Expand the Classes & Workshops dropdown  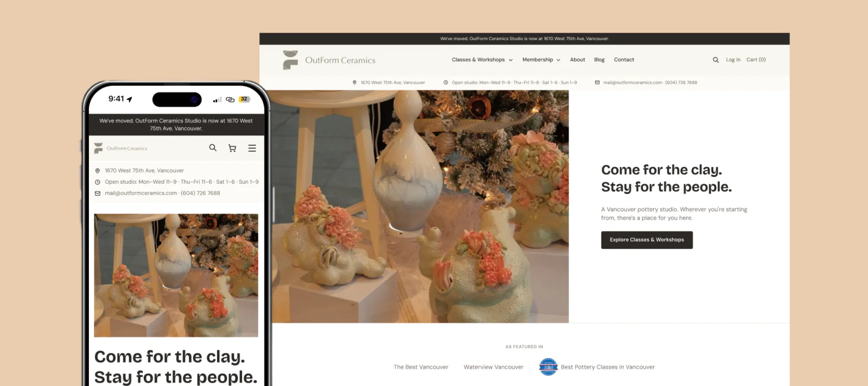point(482,60)
